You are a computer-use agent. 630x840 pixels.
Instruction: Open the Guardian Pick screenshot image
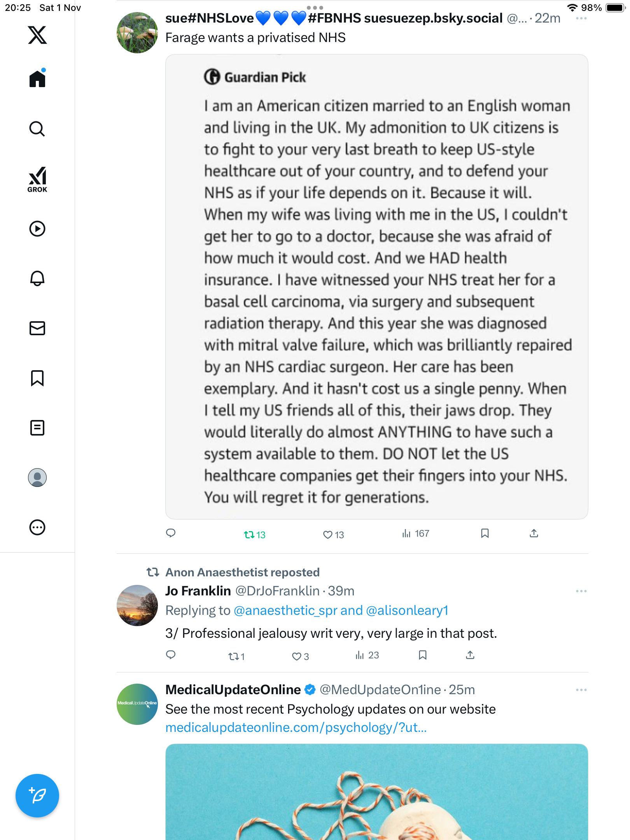click(376, 287)
